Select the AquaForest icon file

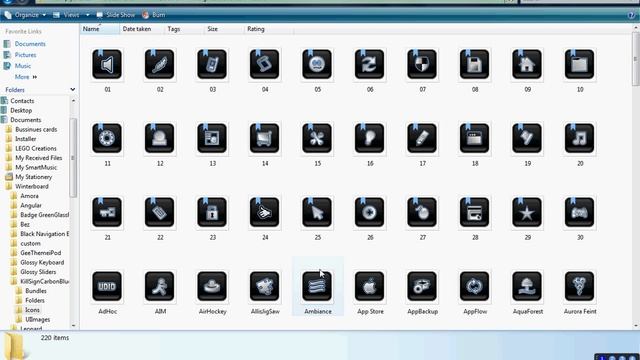[527, 287]
